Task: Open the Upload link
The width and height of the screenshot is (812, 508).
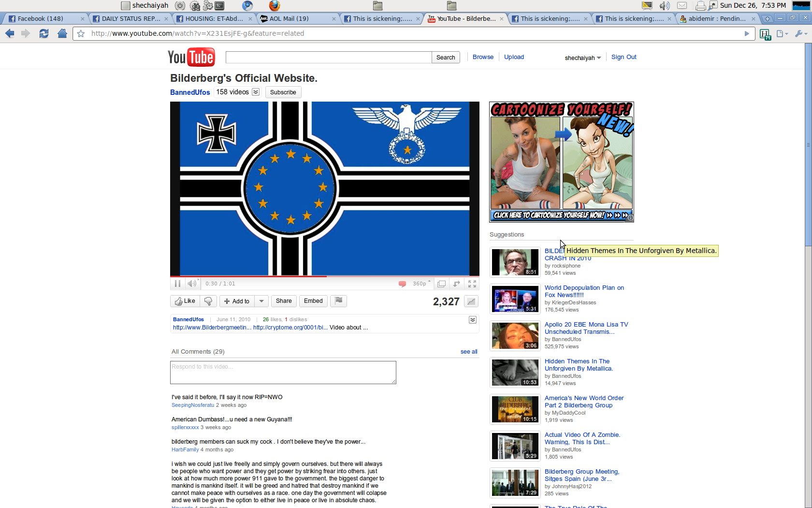Action: pyautogui.click(x=514, y=57)
